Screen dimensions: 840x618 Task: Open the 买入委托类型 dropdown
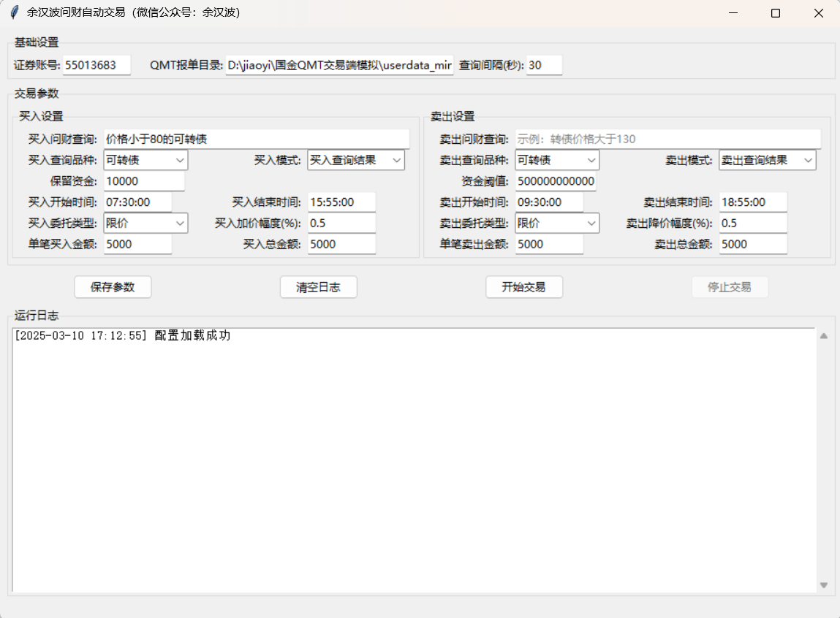(x=145, y=223)
